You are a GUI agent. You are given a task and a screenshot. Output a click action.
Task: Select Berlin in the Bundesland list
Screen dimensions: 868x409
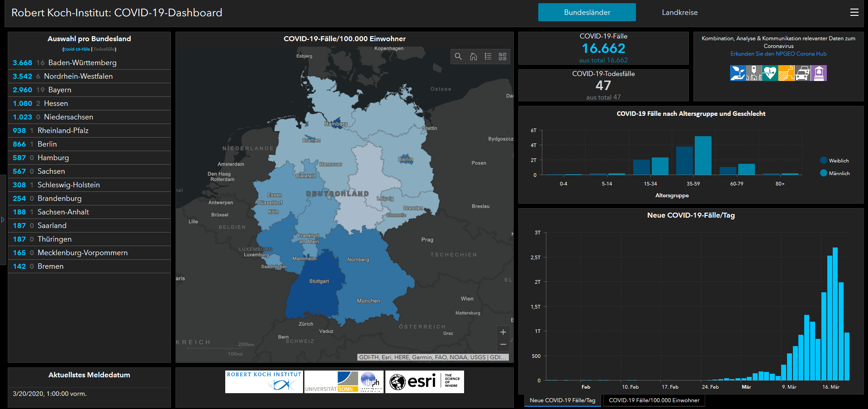89,144
